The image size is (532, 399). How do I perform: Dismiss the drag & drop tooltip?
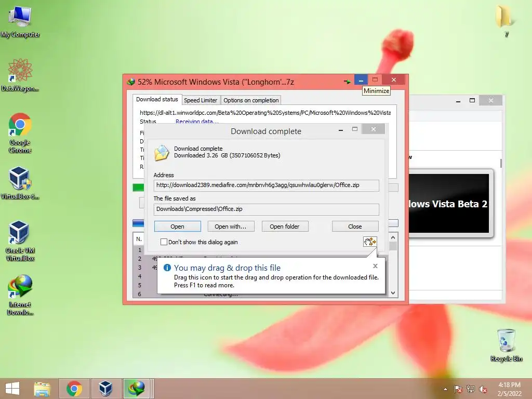375,266
